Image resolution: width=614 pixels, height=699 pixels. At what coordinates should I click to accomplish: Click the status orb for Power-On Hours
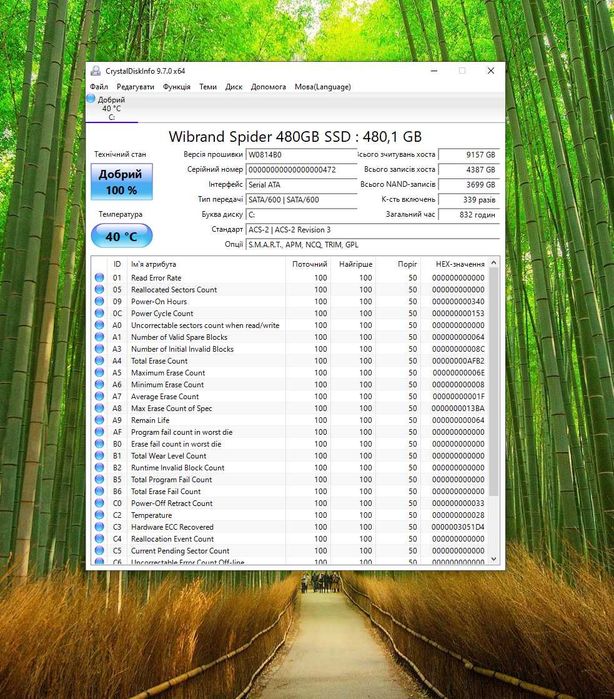pos(99,301)
